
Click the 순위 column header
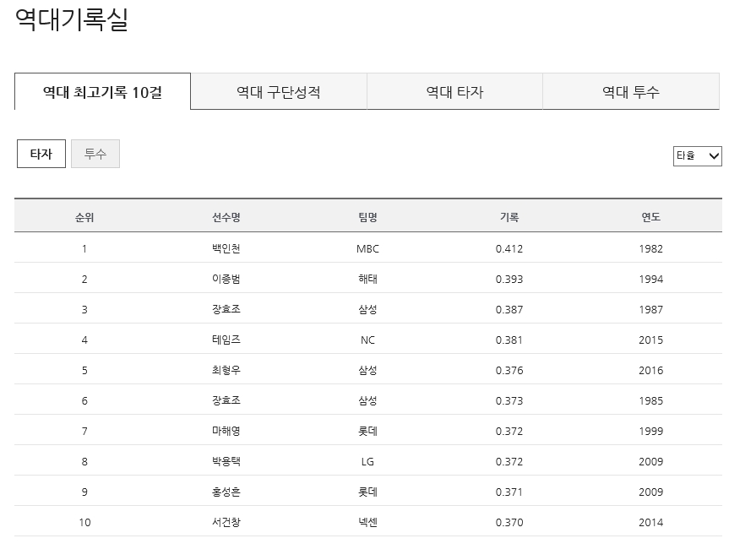[84, 217]
